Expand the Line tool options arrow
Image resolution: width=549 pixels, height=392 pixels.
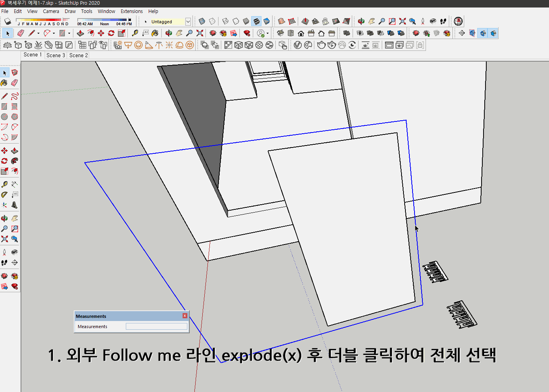39,33
